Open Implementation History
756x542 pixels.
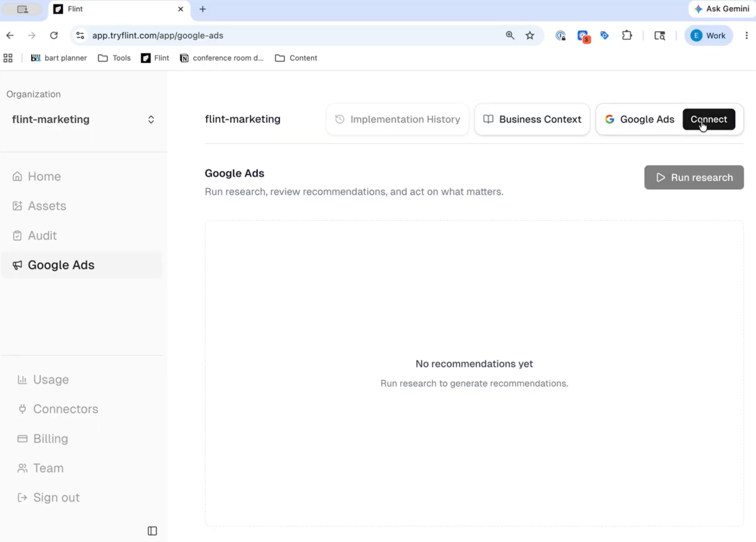click(x=397, y=119)
